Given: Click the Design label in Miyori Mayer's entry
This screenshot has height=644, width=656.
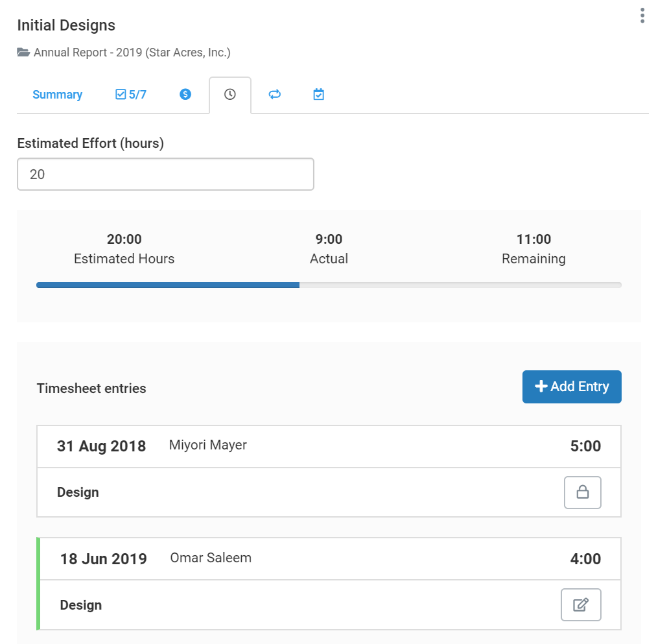Looking at the screenshot, I should click(78, 492).
